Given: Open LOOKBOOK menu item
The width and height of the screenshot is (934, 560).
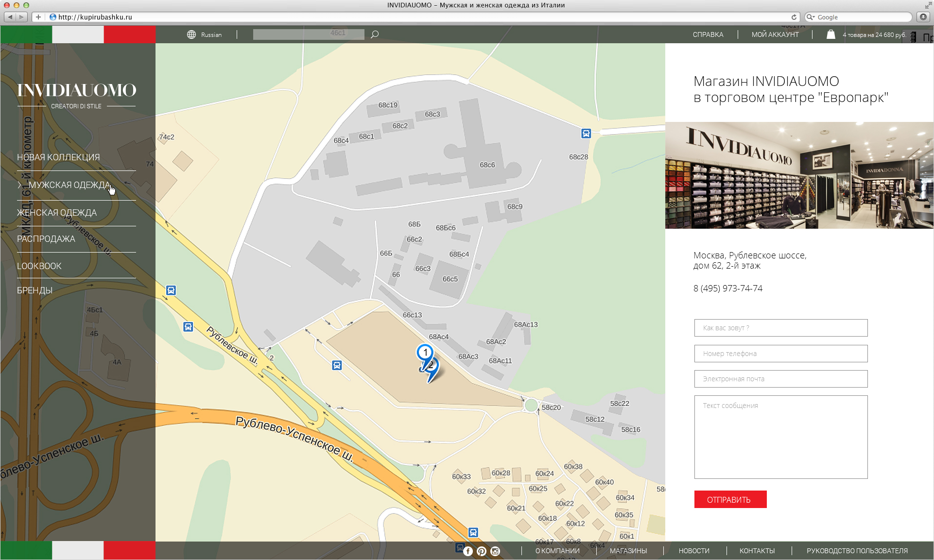Looking at the screenshot, I should pos(39,266).
